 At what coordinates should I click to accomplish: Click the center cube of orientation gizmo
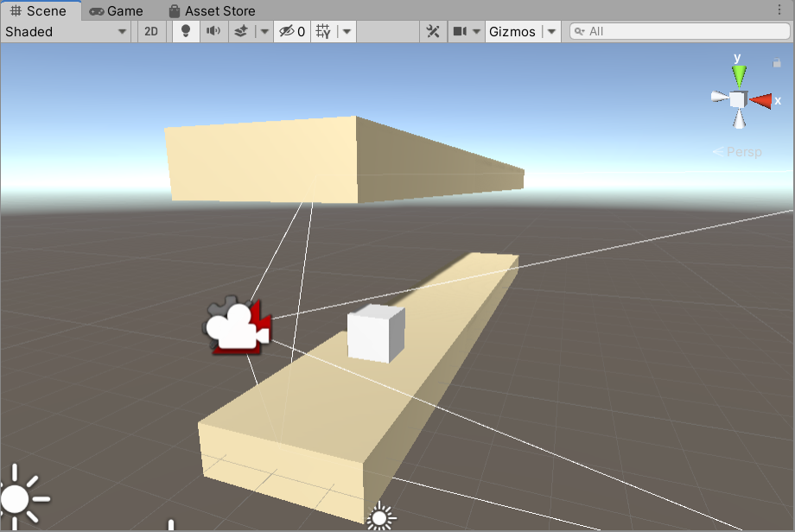pos(738,99)
